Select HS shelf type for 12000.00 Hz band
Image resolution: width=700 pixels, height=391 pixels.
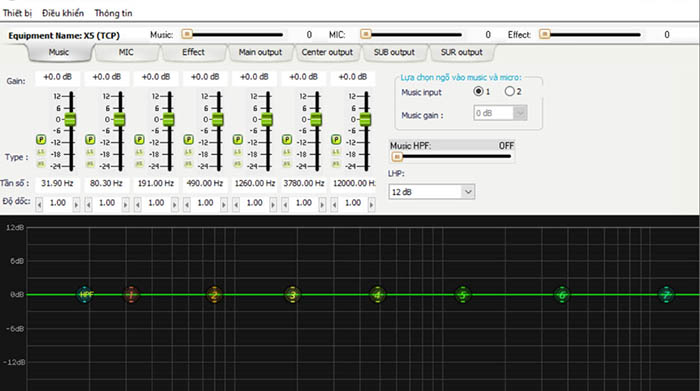336,164
